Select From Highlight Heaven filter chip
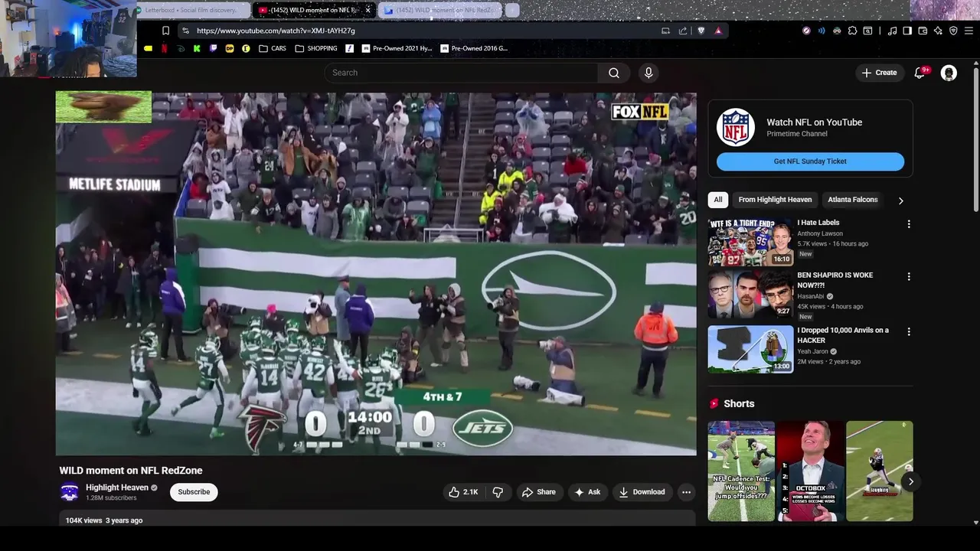This screenshot has height=551, width=980. [x=775, y=200]
